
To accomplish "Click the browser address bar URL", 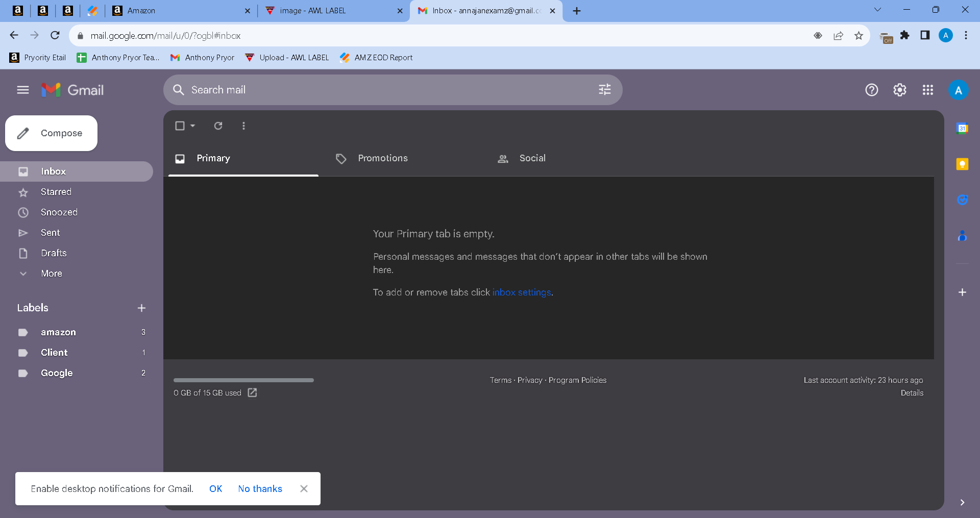I will pyautogui.click(x=165, y=35).
